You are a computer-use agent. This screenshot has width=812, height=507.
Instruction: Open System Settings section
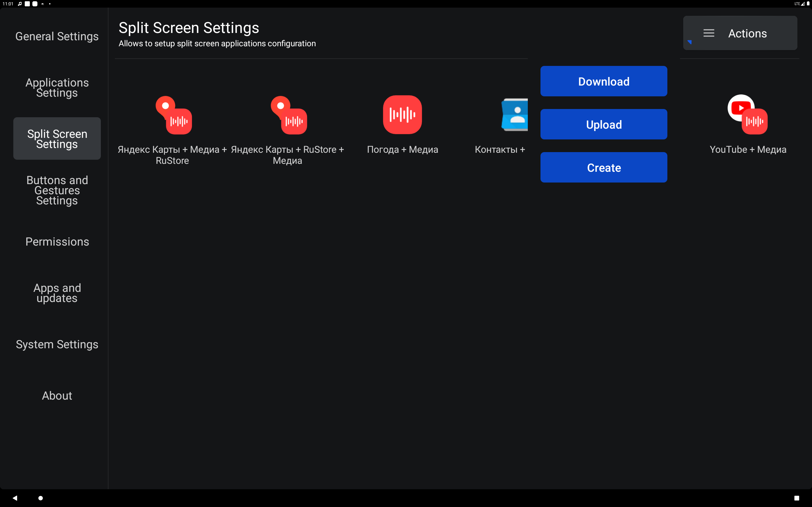pos(57,344)
